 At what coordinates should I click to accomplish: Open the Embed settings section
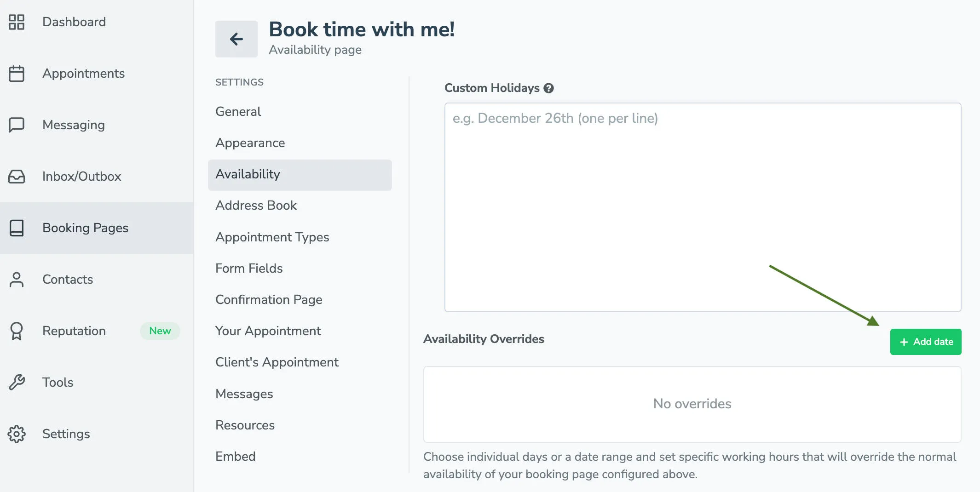tap(235, 456)
